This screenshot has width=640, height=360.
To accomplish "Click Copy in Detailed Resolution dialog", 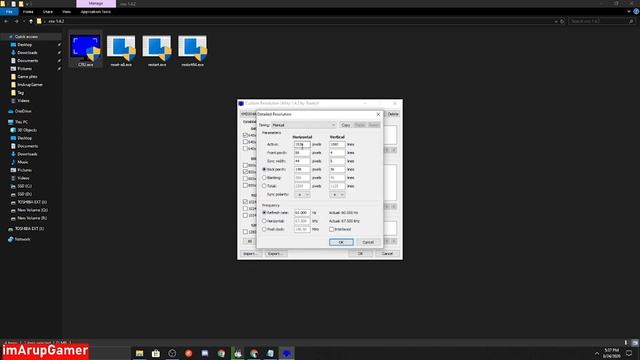I will click(346, 125).
